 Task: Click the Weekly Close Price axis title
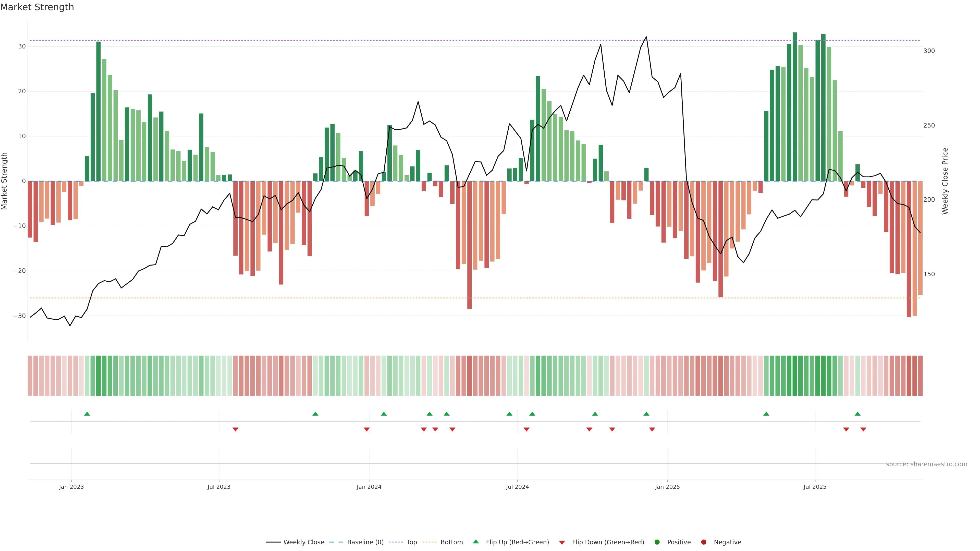pos(945,181)
